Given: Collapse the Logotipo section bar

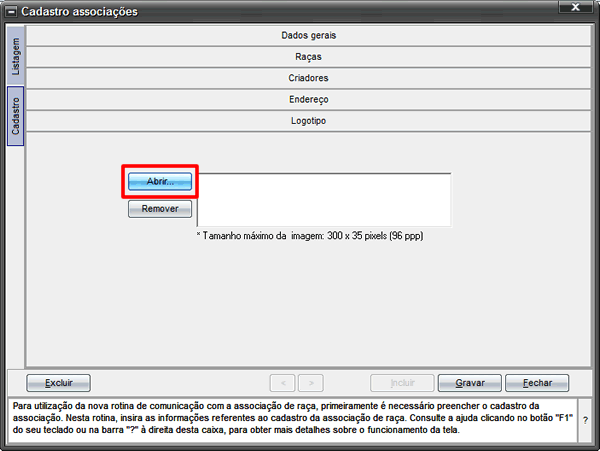Looking at the screenshot, I should tap(308, 121).
